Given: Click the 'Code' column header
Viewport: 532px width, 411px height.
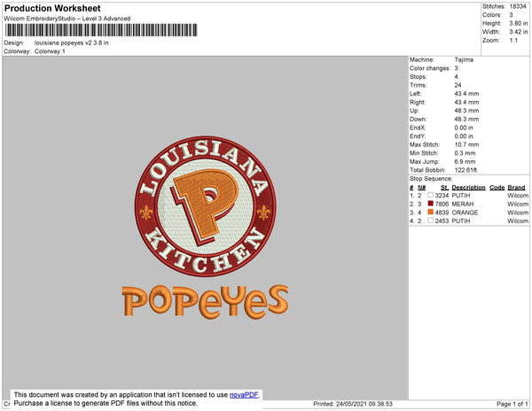Looking at the screenshot, I should click(497, 188).
